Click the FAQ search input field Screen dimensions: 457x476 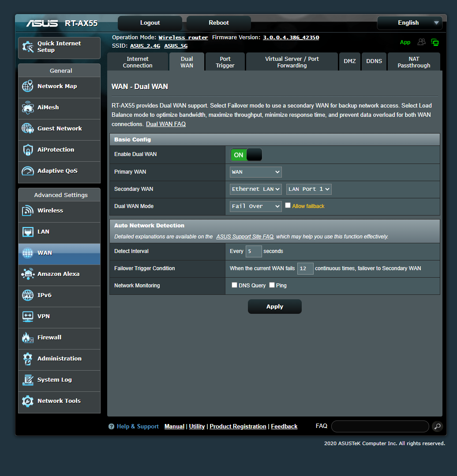380,426
